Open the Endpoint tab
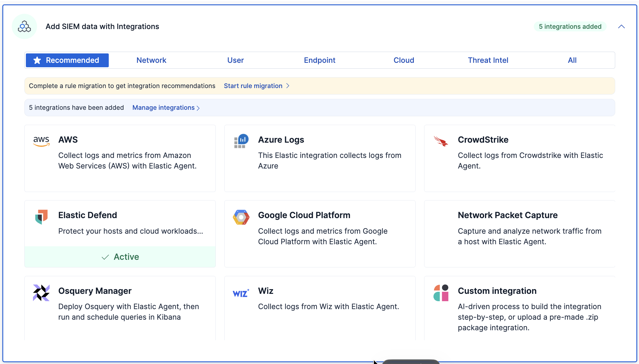The image size is (639, 364). (x=319, y=60)
